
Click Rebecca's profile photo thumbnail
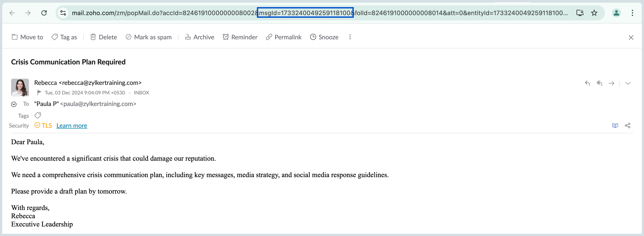20,88
